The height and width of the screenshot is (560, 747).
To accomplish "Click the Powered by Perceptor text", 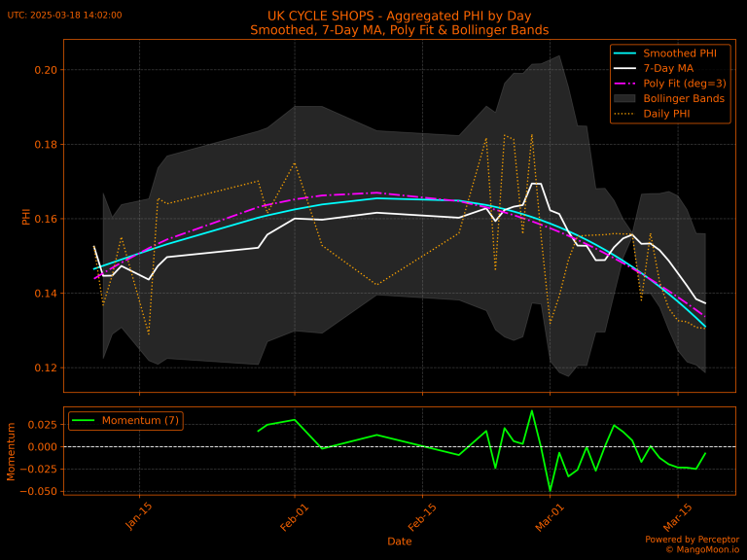I will [692, 539].
